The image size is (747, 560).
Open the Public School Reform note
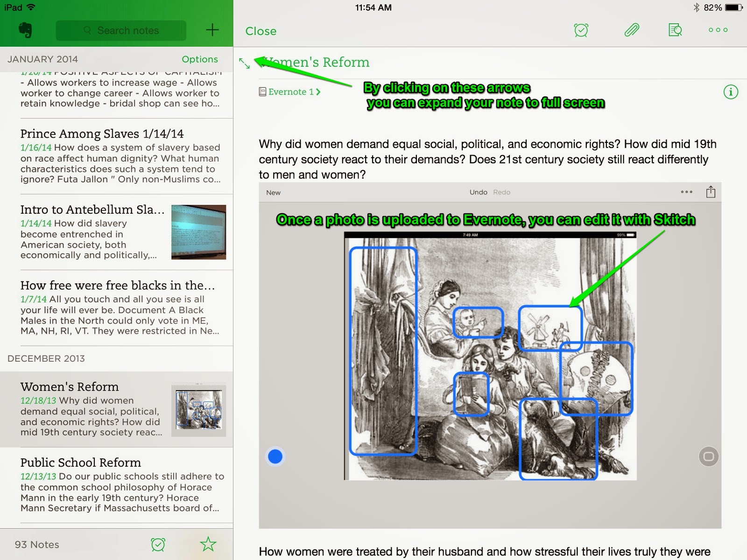117,485
